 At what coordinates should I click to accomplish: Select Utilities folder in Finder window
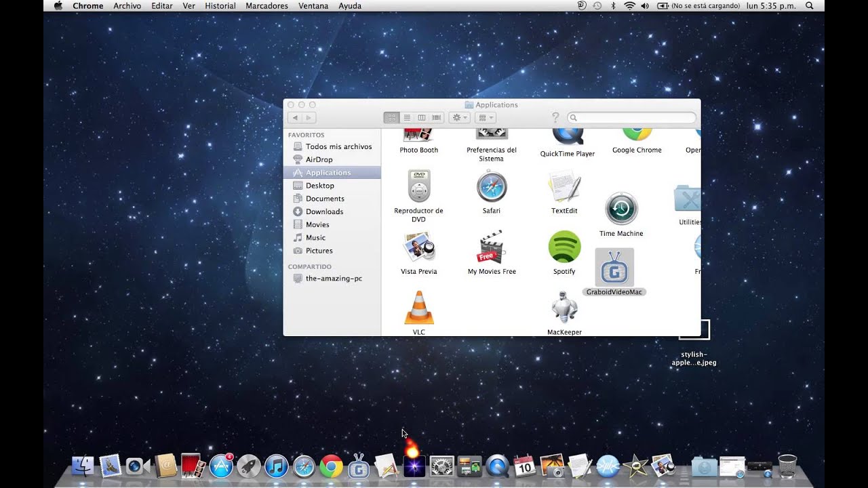click(688, 200)
